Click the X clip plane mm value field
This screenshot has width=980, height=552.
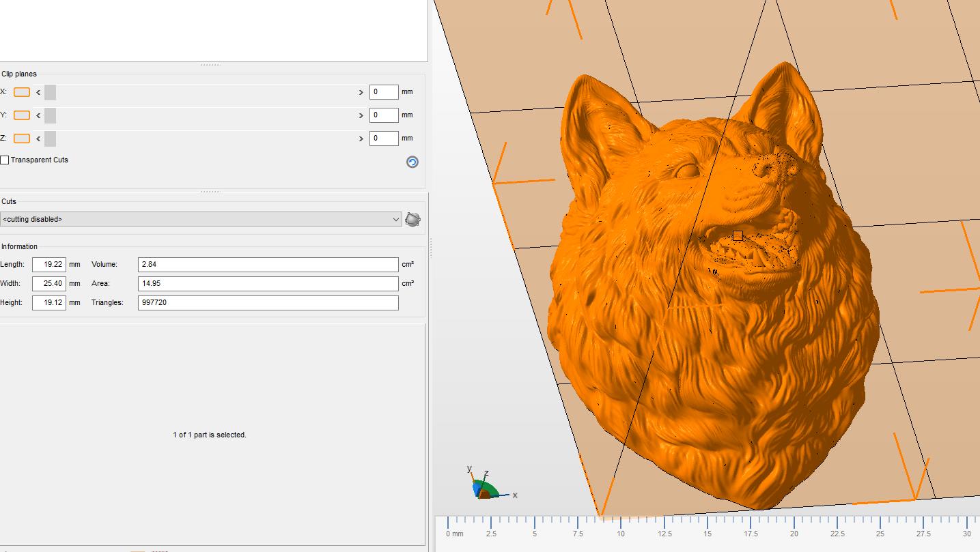pyautogui.click(x=384, y=92)
